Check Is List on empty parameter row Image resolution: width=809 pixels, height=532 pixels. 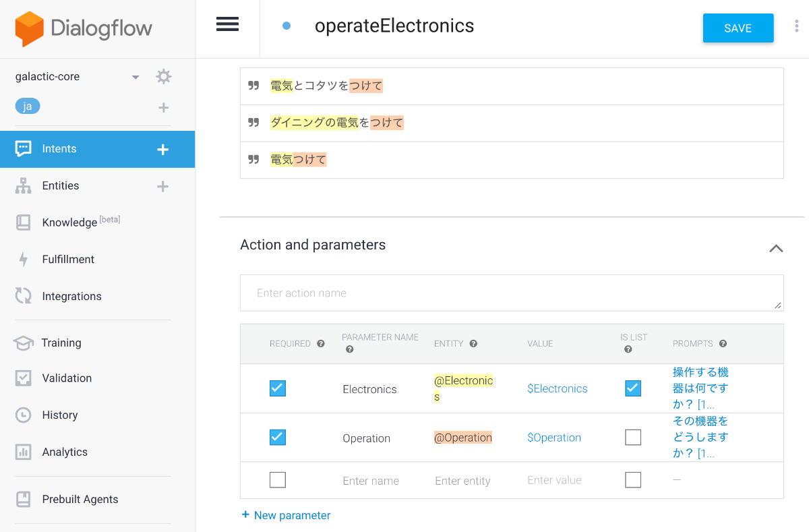pos(633,480)
